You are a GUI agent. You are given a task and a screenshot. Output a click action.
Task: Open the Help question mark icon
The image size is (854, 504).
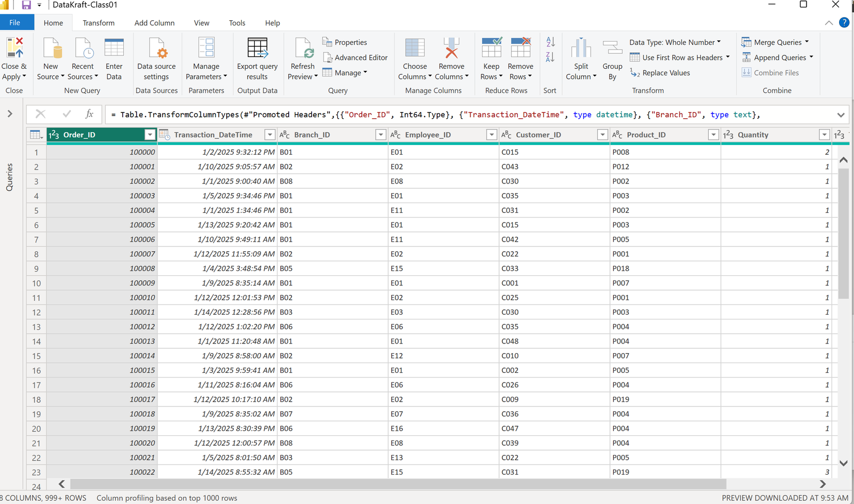844,22
